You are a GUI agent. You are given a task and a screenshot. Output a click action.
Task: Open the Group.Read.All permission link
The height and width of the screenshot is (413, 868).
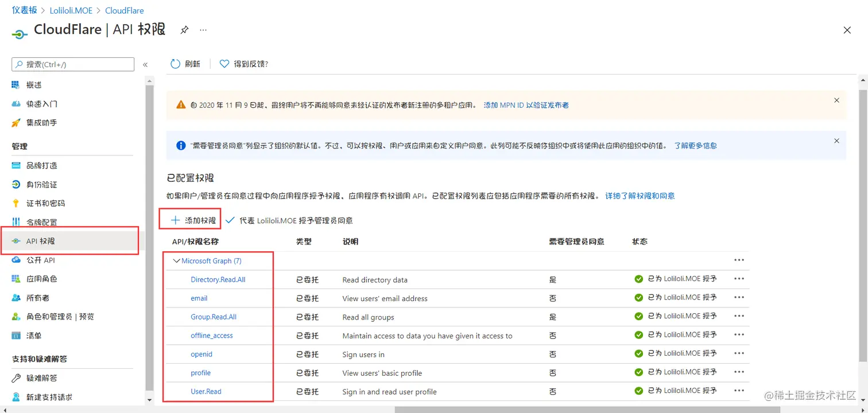click(214, 317)
